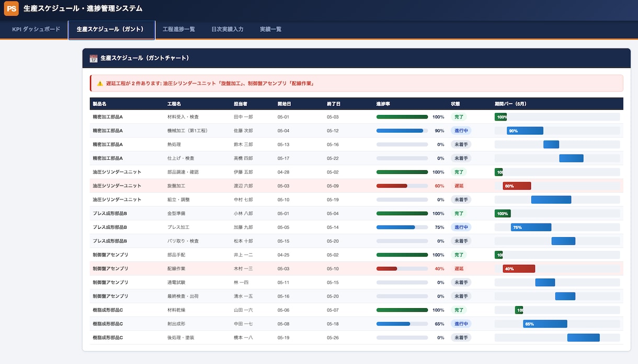This screenshot has height=364, width=638.
Task: Click the assignee 木村 一三
Action: (243, 268)
